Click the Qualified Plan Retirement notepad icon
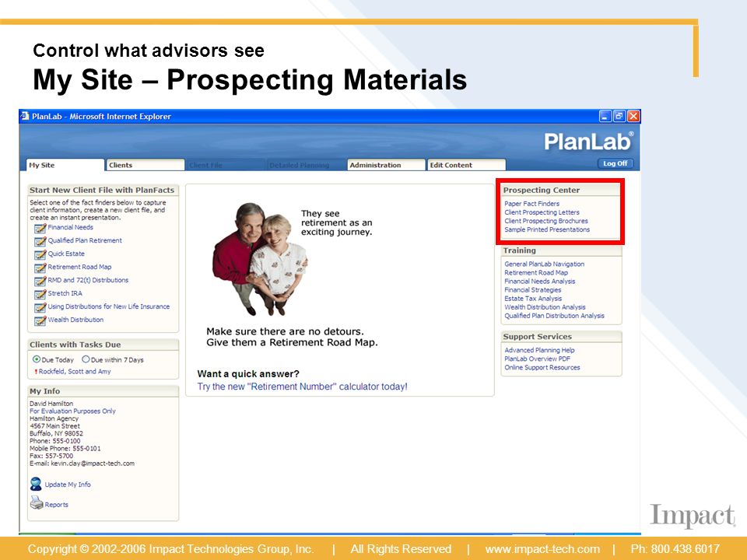Image resolution: width=747 pixels, height=560 pixels. click(x=40, y=241)
